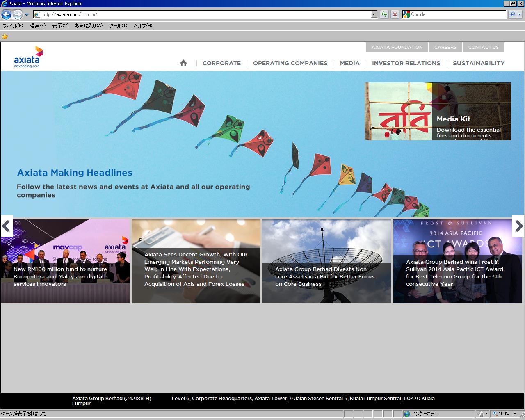Expand the address bar history dropdown

(x=374, y=14)
